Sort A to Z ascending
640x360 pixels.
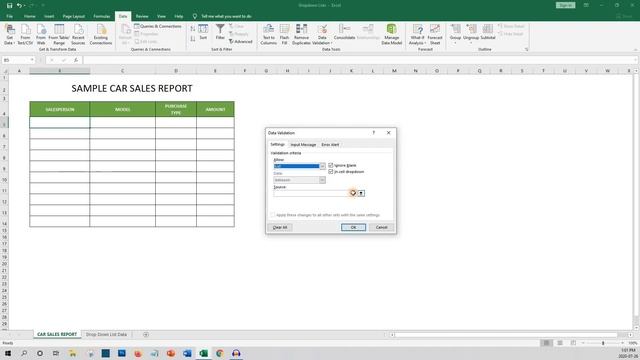click(x=193, y=29)
